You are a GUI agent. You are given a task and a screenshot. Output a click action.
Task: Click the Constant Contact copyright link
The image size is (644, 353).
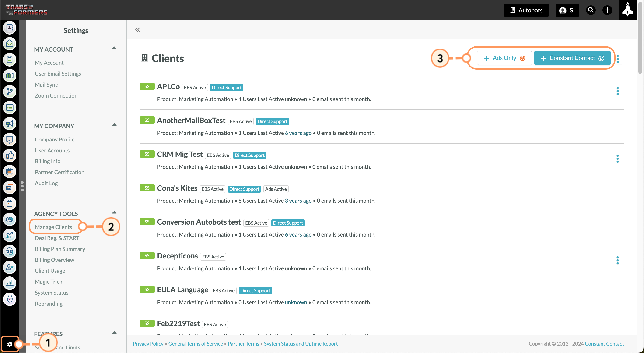[x=604, y=344]
